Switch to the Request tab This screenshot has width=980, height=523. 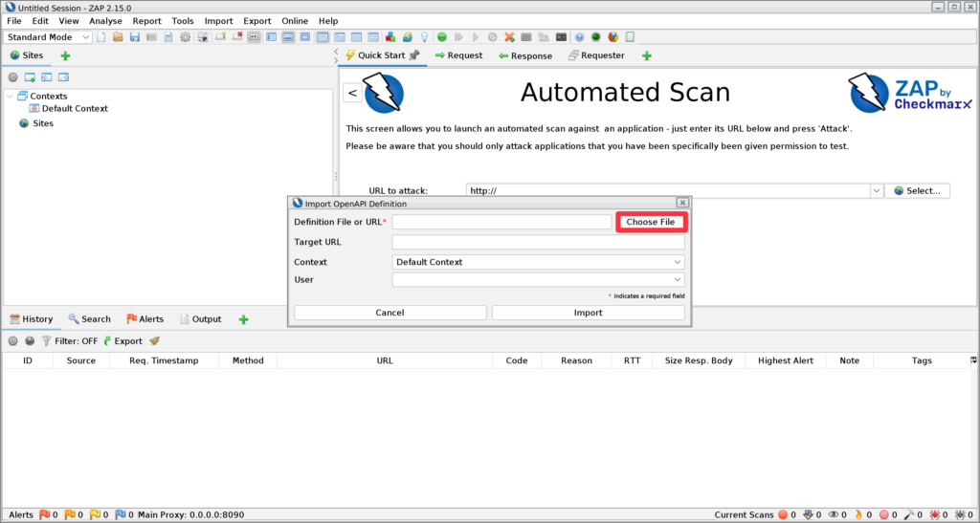458,55
